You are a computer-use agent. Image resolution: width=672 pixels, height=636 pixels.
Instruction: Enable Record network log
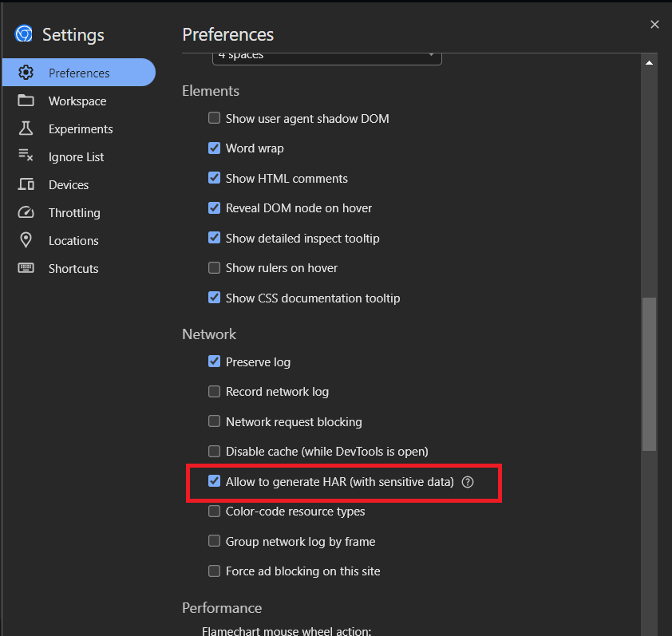pyautogui.click(x=214, y=392)
